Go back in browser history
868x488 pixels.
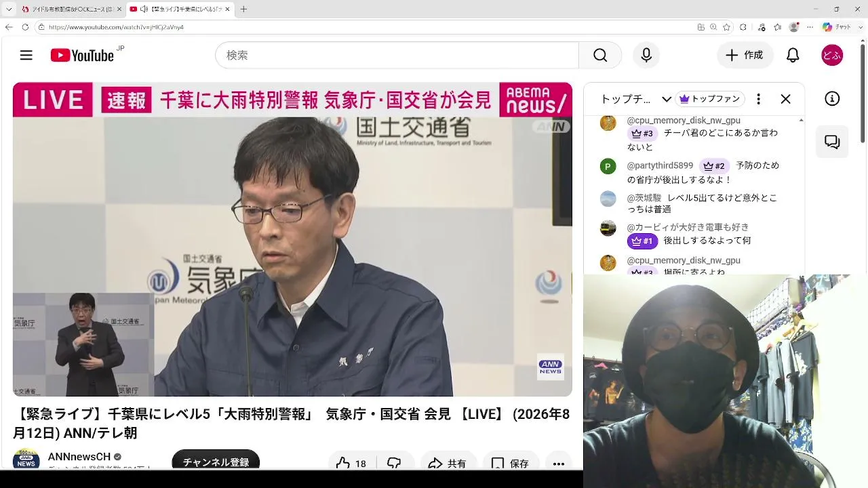[x=9, y=27]
